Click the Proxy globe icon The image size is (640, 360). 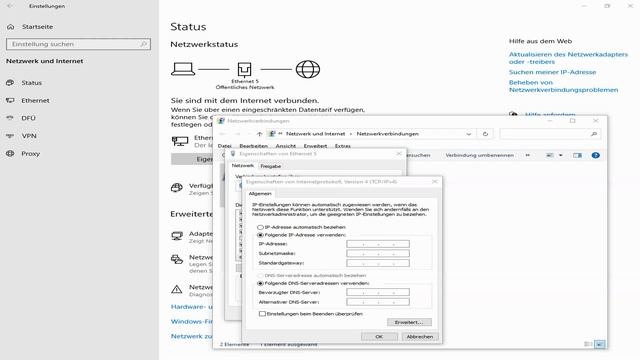point(10,153)
